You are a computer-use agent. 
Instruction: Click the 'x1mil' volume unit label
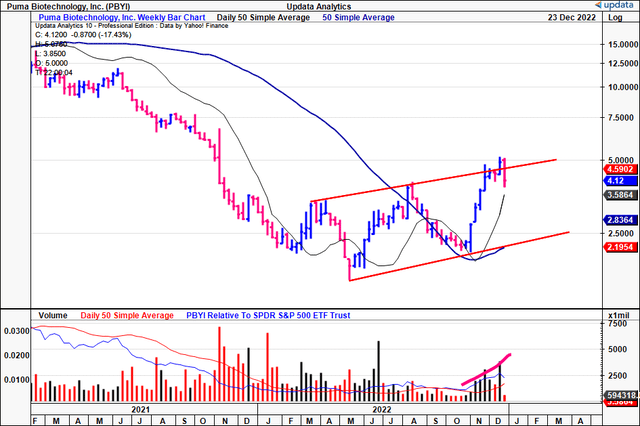point(618,315)
